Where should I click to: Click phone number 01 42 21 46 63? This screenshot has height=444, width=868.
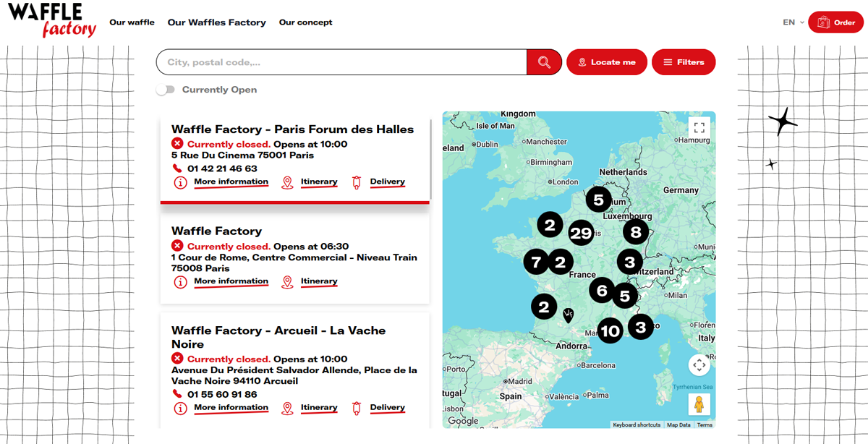pyautogui.click(x=222, y=168)
